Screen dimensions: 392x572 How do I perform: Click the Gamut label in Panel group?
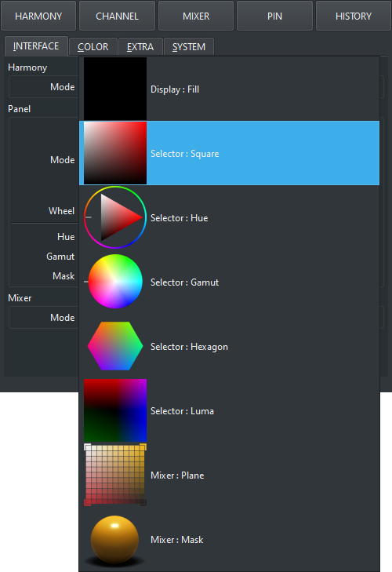tap(60, 257)
